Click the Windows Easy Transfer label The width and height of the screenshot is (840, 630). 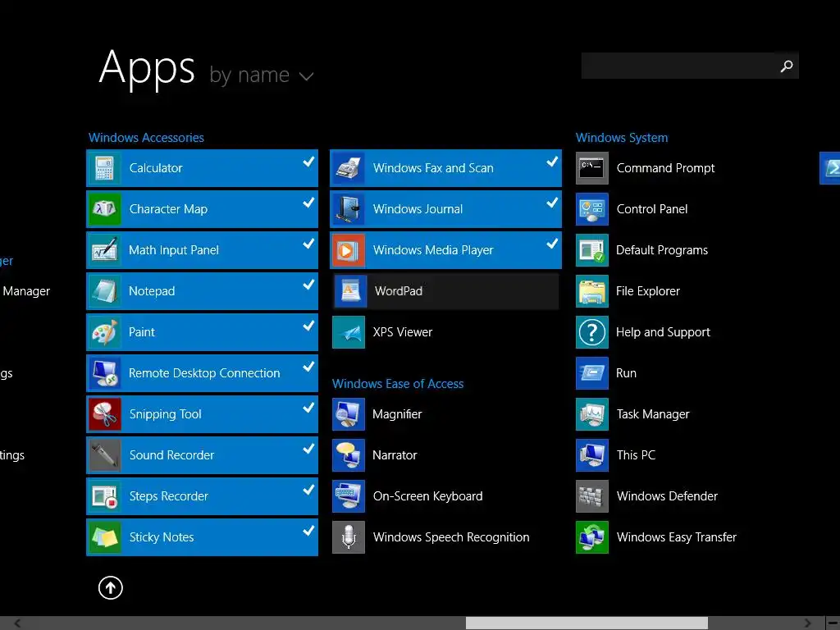(x=677, y=537)
